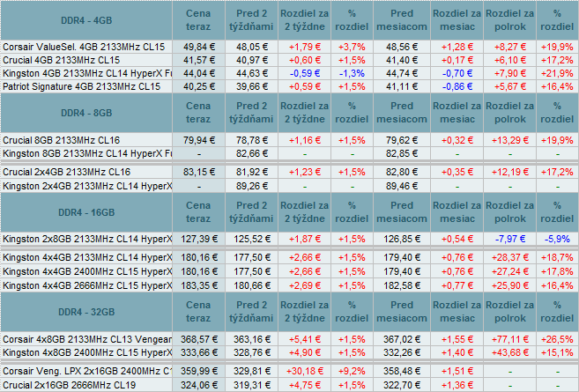Click "Rozdiel za mesiac" header in DDR4 - 4GB section
The height and width of the screenshot is (392, 579).
point(457,20)
